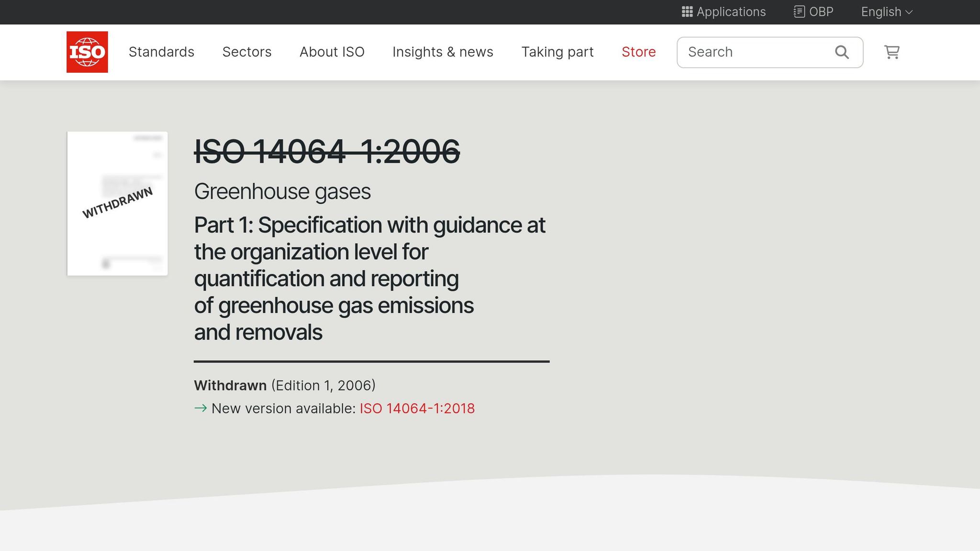Click the 'Part 1: Specification with guidance' heading

click(369, 278)
